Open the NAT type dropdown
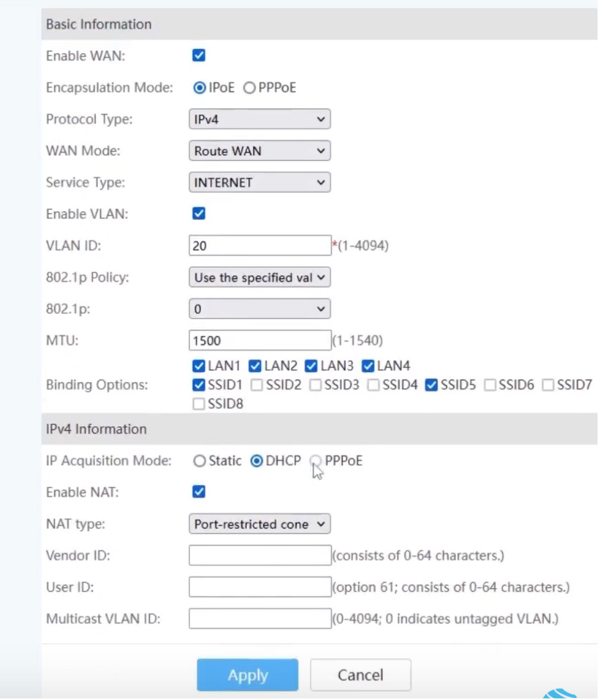Image resolution: width=599 pixels, height=700 pixels. (259, 524)
